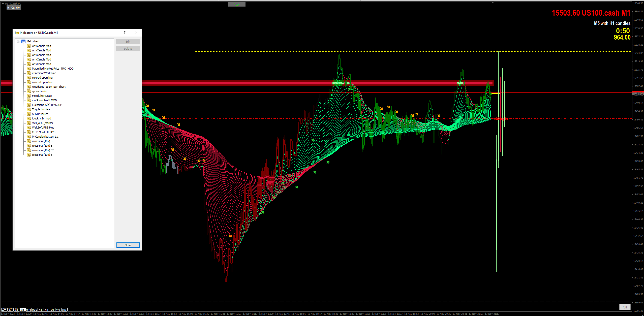The image size is (644, 316).
Task: Open the chart dropdown arrow beside US100.cash,M1
Action: (x=3, y=4)
